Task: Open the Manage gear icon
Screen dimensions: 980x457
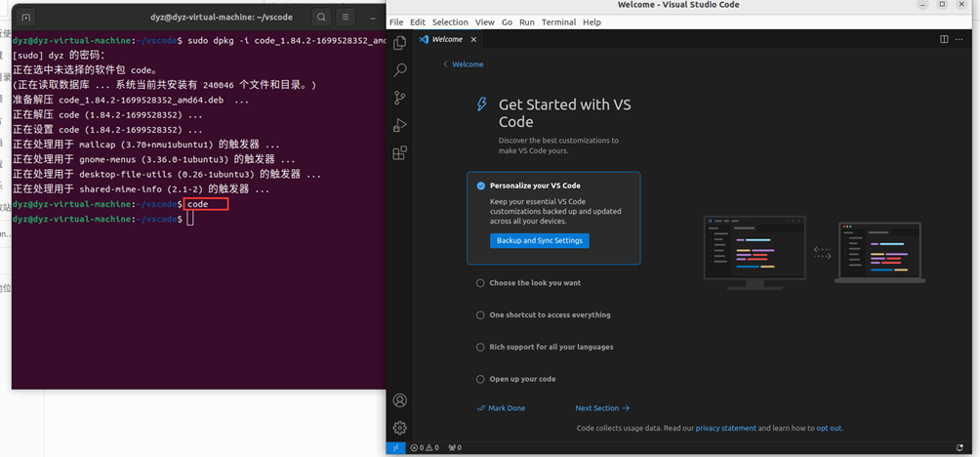Action: 400,428
